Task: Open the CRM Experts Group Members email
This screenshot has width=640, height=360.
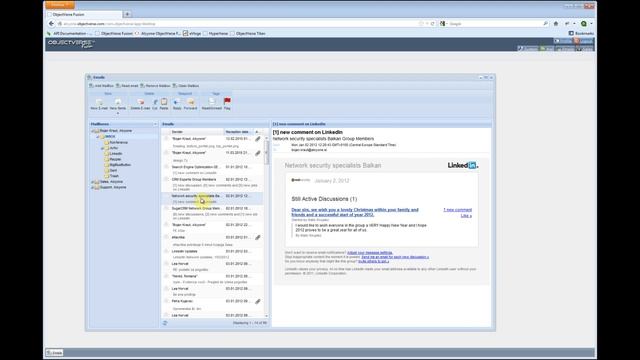Action: [212, 184]
